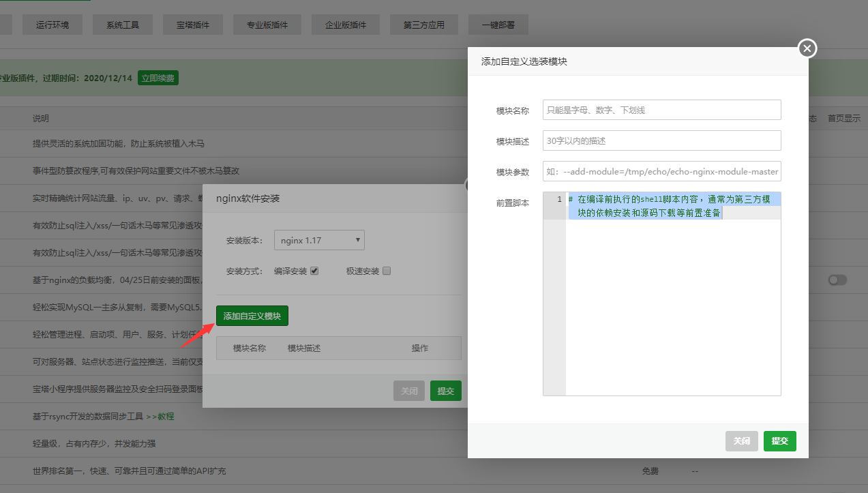Select the 宝塔插件 tab

193,25
